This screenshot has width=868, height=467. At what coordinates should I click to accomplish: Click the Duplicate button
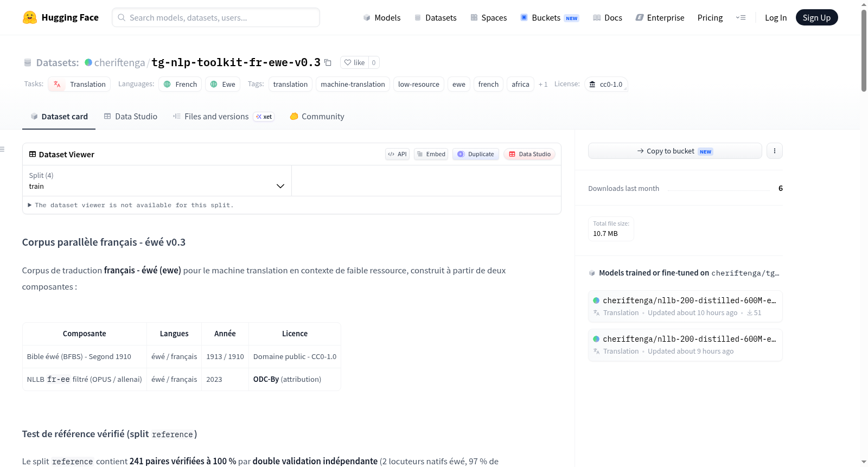[476, 154]
